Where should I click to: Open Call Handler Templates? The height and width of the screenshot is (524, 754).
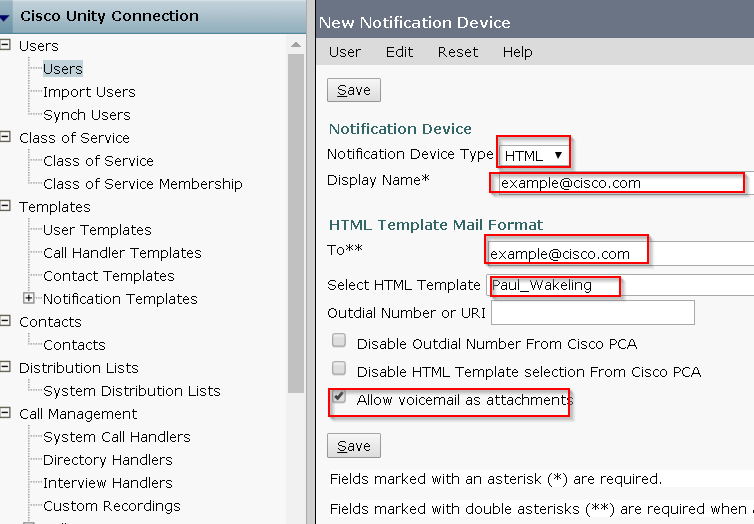coord(122,253)
